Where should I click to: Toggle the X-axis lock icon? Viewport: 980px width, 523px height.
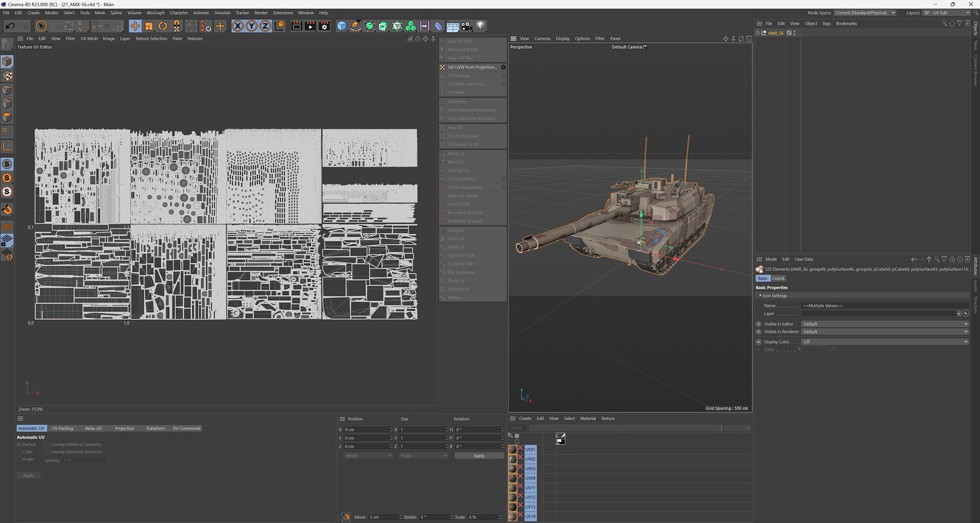pos(237,26)
